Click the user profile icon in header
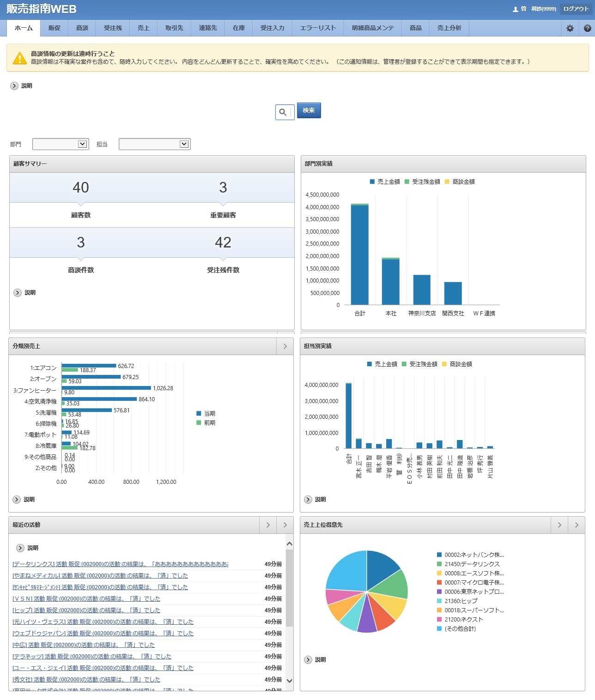Screen dimensions: 595x700 516,9
